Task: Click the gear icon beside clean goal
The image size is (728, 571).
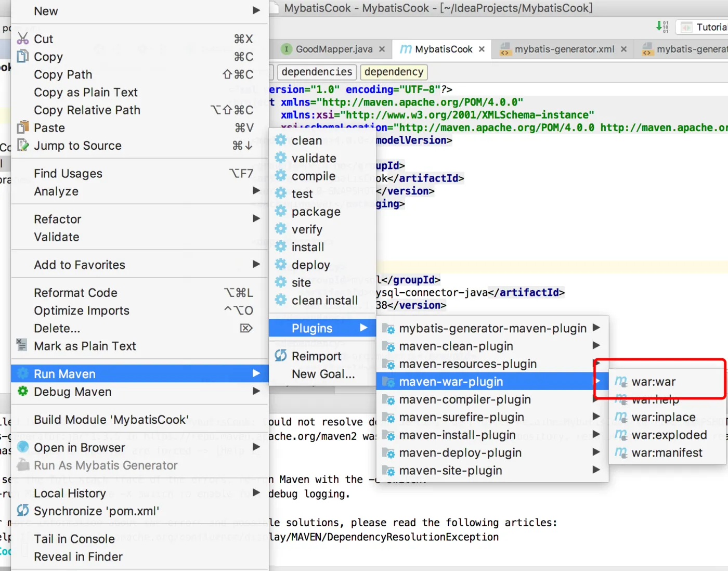Action: pos(281,140)
